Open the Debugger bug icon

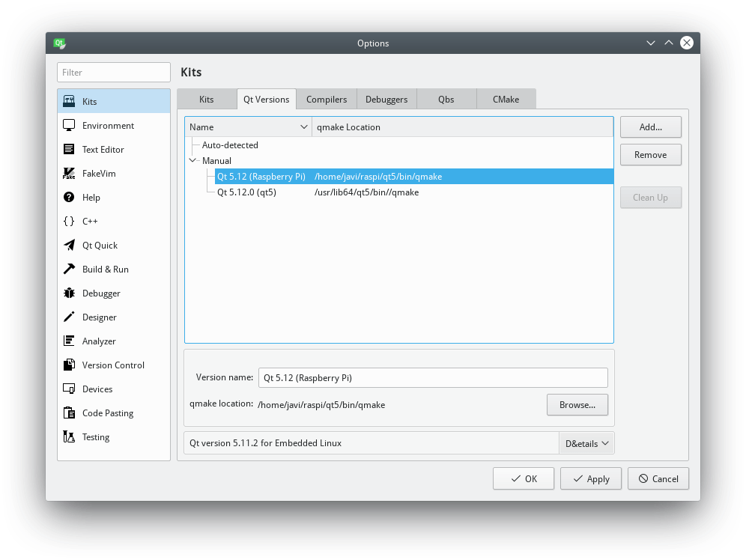[x=69, y=293]
